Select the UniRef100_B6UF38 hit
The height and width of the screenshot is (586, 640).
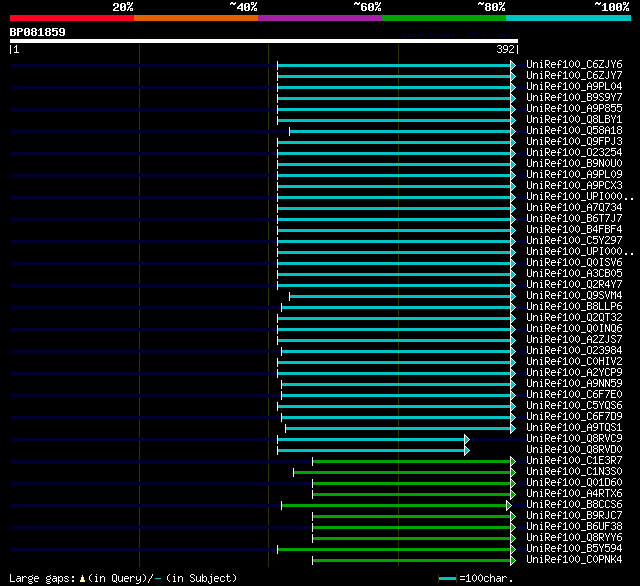(x=574, y=527)
